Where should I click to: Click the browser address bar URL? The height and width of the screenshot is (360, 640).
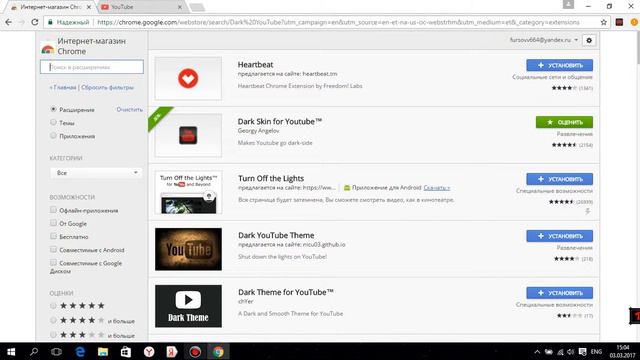(x=338, y=22)
